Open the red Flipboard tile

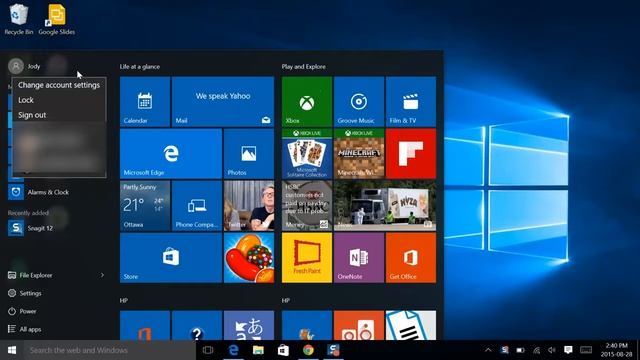coord(411,153)
